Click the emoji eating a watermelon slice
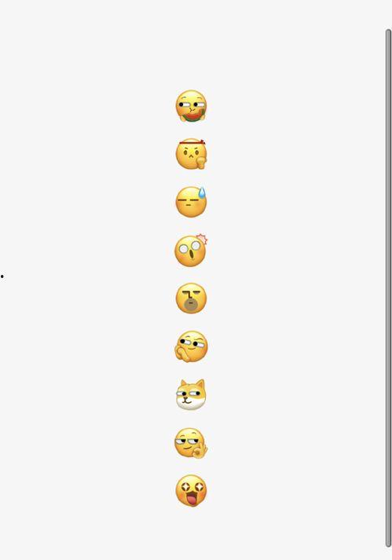 click(x=191, y=106)
